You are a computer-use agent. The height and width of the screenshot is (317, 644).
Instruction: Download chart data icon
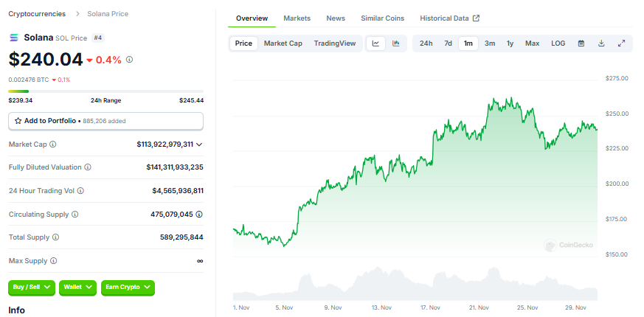click(601, 43)
